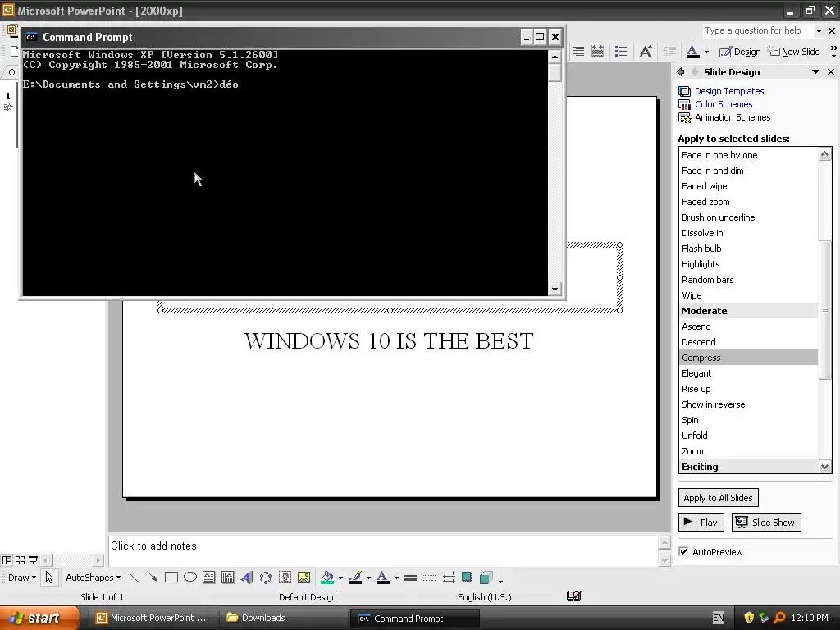Click the Play button
Screen dimensions: 840x630
(x=701, y=523)
